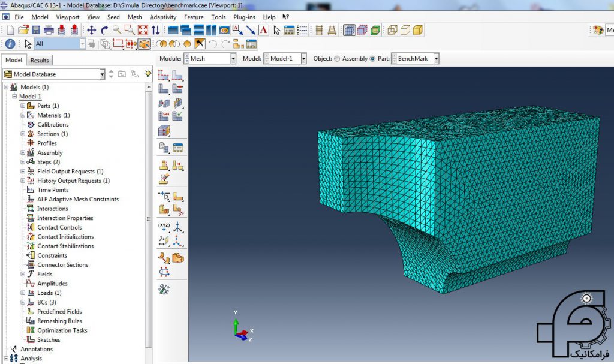The width and height of the screenshot is (614, 364).
Task: Open the File menu
Action: tap(19, 17)
